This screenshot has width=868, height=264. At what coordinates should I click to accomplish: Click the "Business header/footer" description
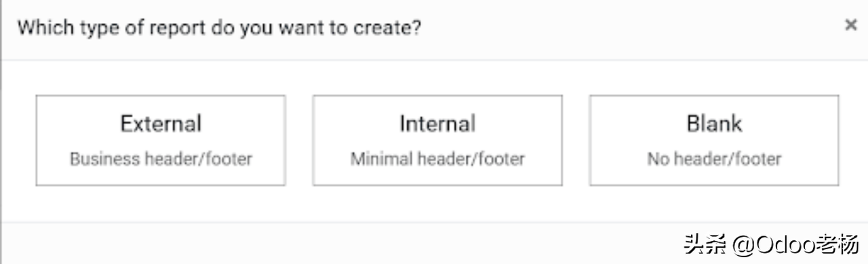click(161, 159)
